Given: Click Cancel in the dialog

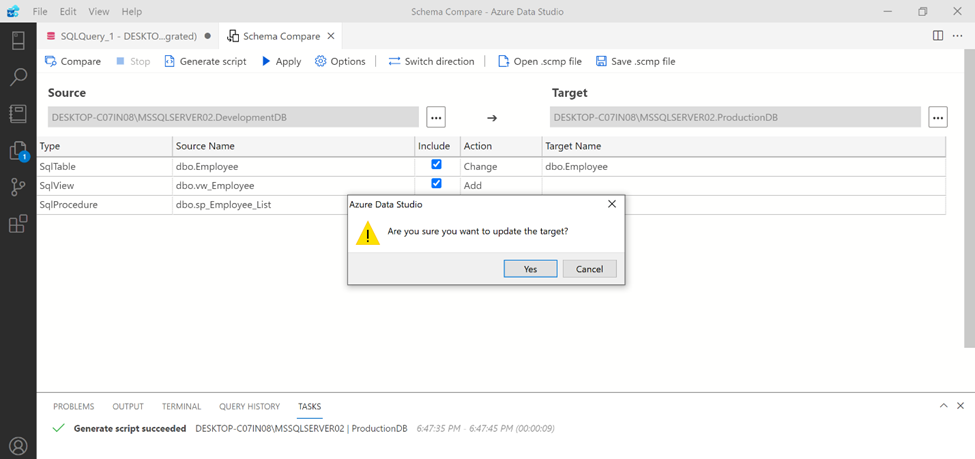Looking at the screenshot, I should [x=589, y=269].
